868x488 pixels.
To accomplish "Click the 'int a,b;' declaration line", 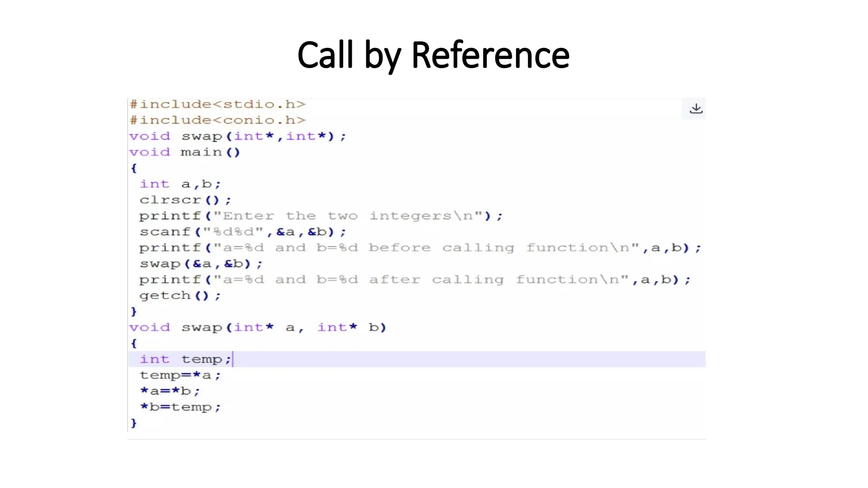I will [x=181, y=184].
